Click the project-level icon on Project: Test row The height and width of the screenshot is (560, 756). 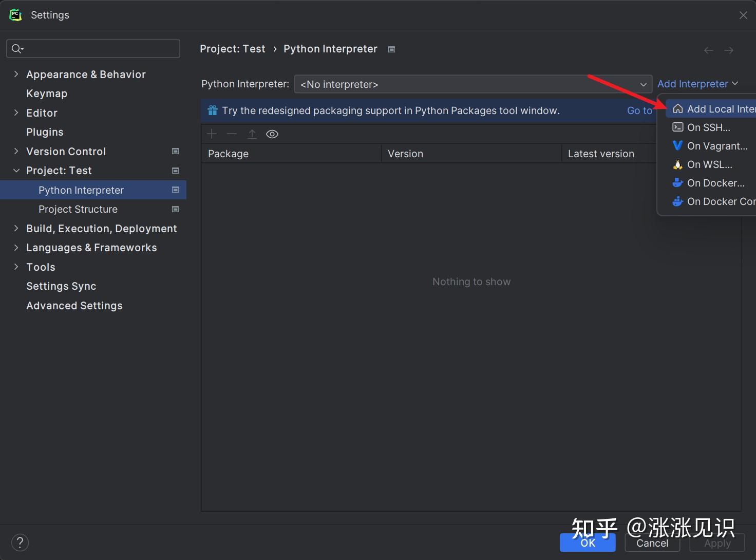click(x=175, y=171)
